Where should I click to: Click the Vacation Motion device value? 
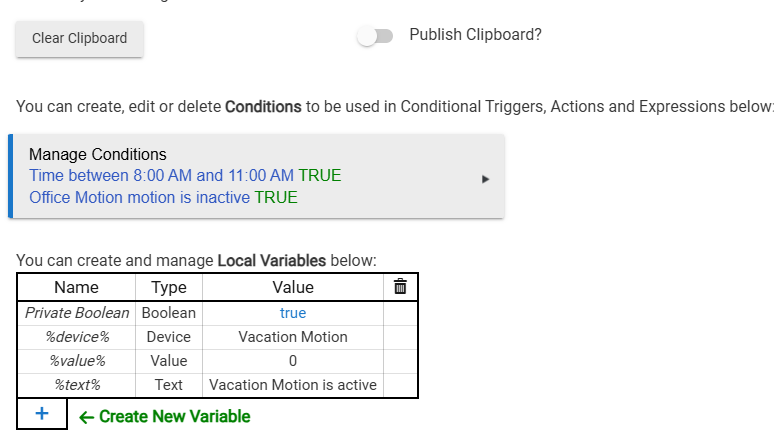click(293, 337)
